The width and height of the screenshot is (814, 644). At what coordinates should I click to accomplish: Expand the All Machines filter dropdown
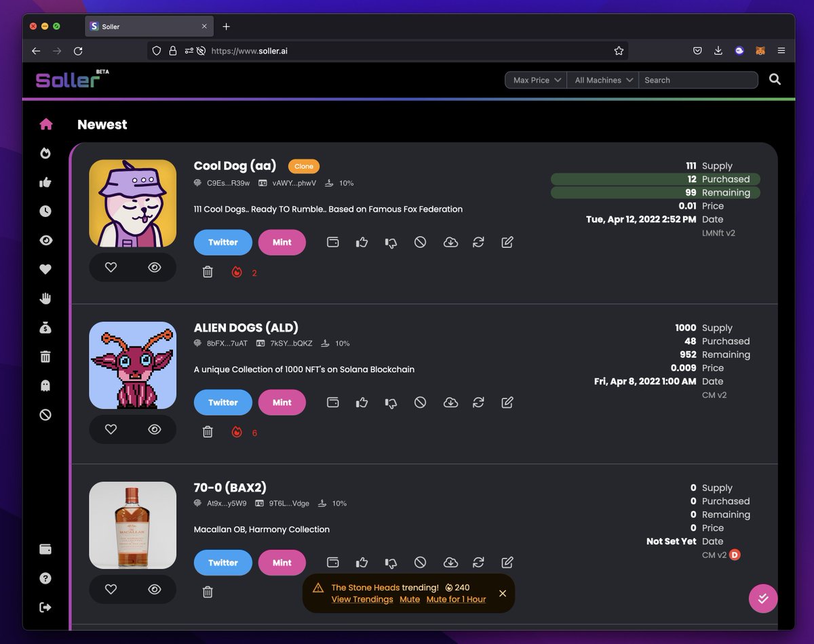(602, 80)
